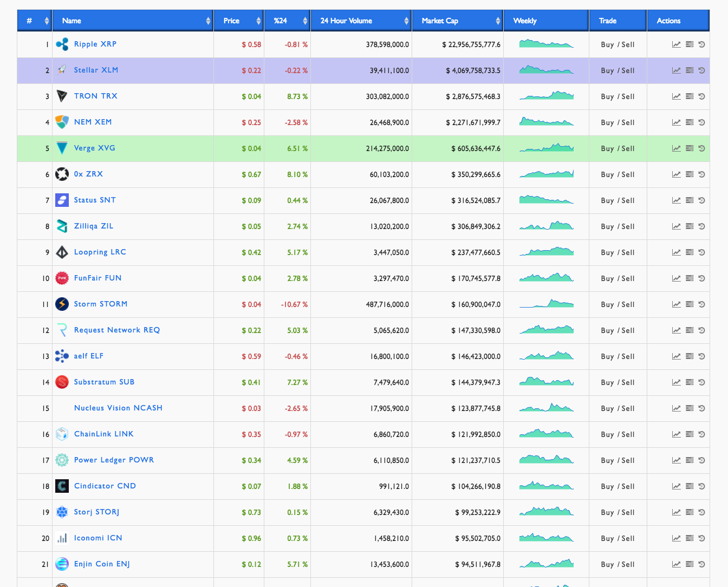Click Buy / Sell for ChainLink LINK
Image resolution: width=728 pixels, height=587 pixels.
tap(617, 434)
